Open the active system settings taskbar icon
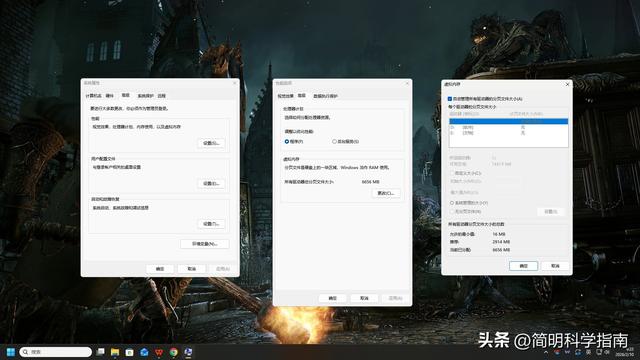 (188, 352)
